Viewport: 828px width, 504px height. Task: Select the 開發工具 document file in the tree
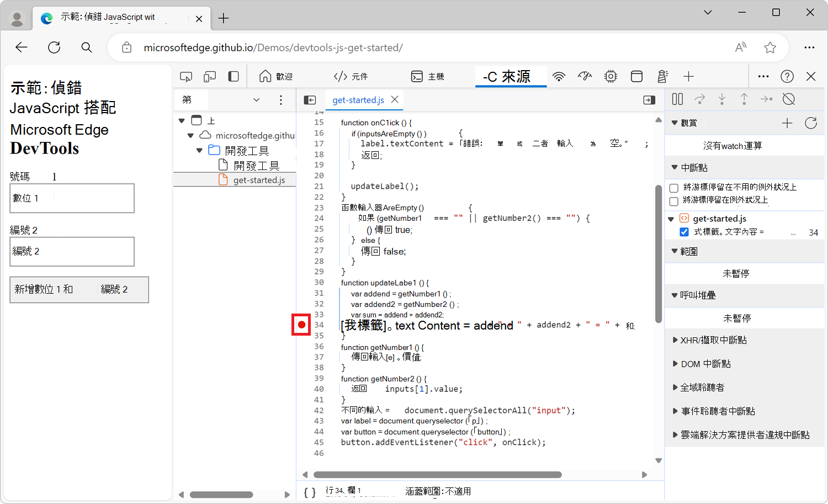click(x=249, y=165)
